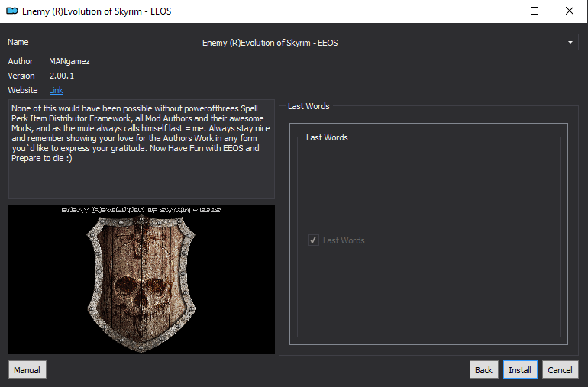Maximize the installer window
This screenshot has height=387, width=588.
click(x=535, y=11)
